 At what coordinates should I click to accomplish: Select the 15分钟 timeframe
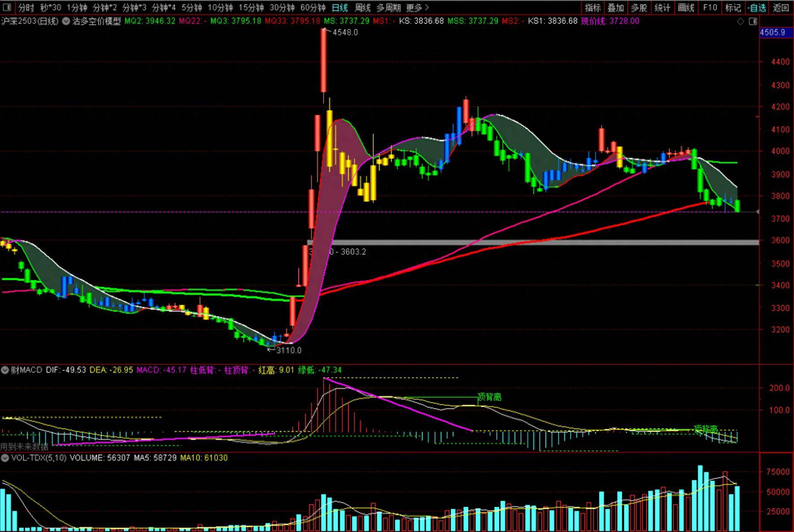[x=251, y=8]
